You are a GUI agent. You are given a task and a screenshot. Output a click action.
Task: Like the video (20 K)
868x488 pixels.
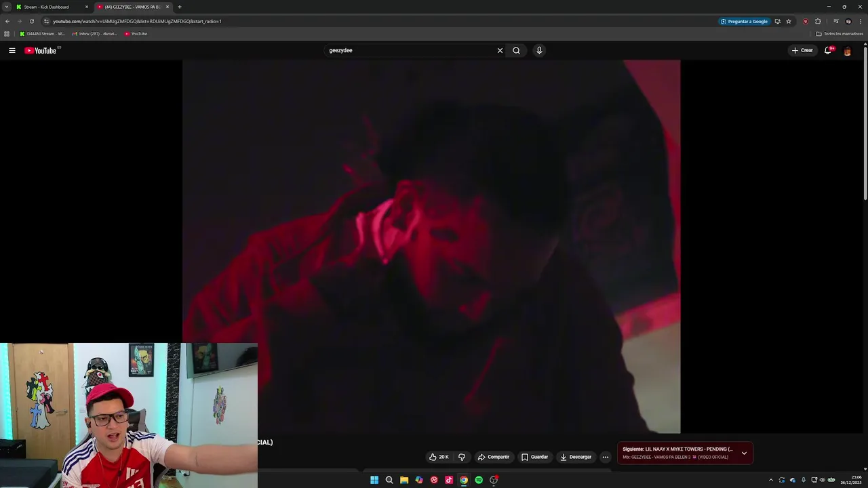439,457
